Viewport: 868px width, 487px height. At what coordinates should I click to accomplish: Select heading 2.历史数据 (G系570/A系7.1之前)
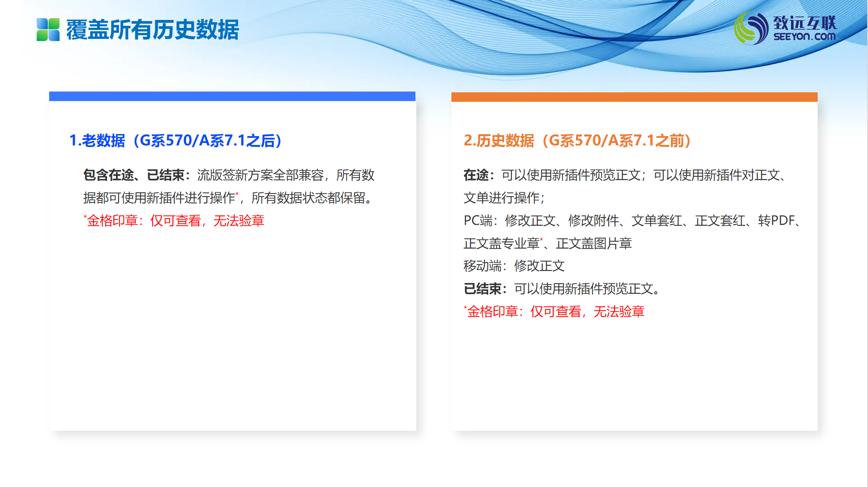click(577, 141)
